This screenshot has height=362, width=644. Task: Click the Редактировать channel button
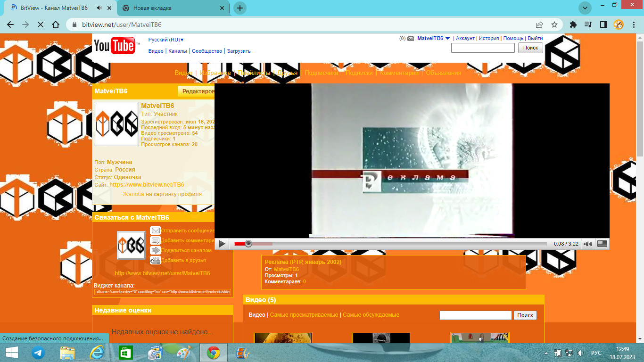tap(197, 91)
